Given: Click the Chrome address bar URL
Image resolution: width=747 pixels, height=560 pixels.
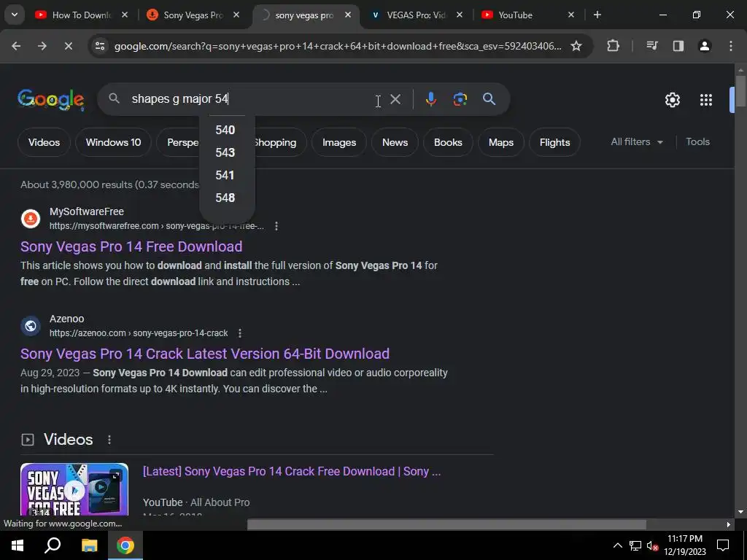Looking at the screenshot, I should tap(337, 46).
